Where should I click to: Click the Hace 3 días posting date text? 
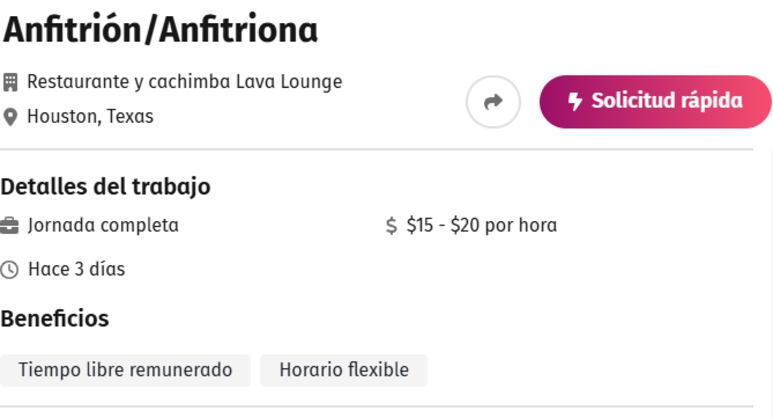tap(76, 269)
